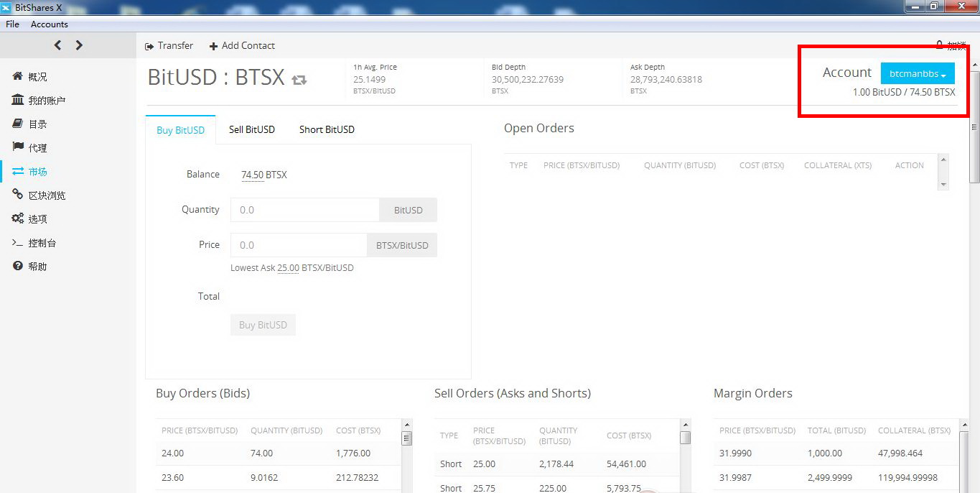Click the Open Orders table scrollbar down arrow
This screenshot has width=980, height=493.
click(x=943, y=185)
